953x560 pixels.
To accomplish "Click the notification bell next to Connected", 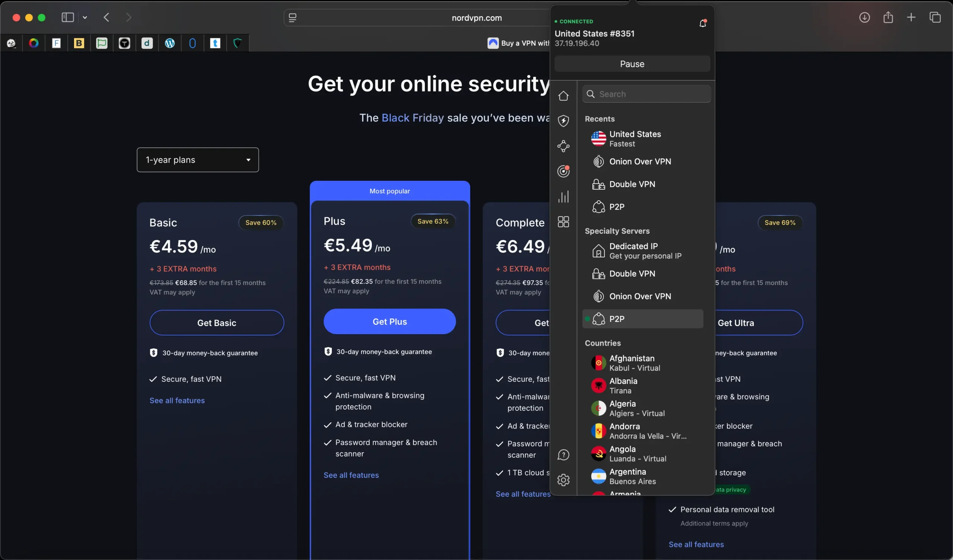I will [x=702, y=23].
